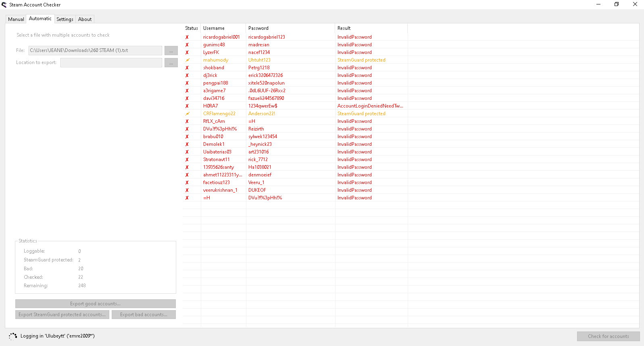Click the SteamGuard status icon for mahumody
644x346 pixels.
[x=187, y=60]
